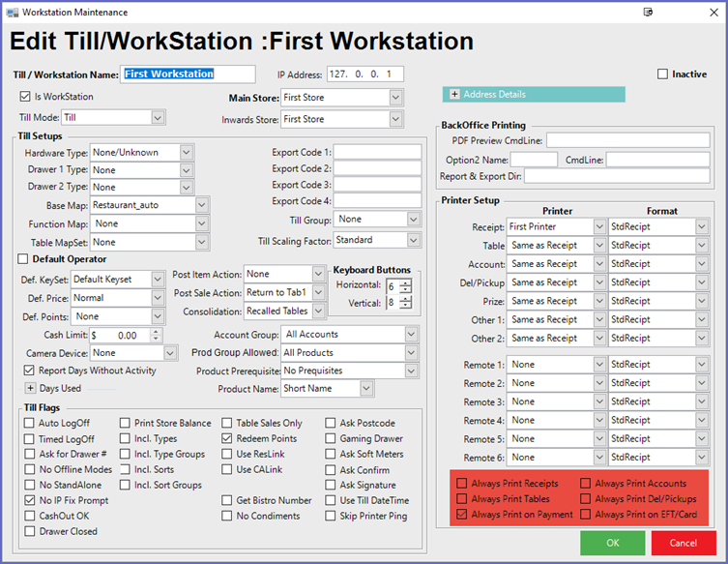The image size is (728, 564).
Task: Tick the Default Operator checkbox
Action: click(x=23, y=259)
